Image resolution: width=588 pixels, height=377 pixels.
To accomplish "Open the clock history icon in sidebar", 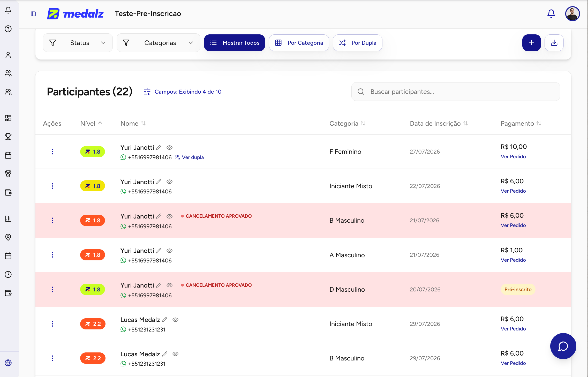I will (x=8, y=274).
